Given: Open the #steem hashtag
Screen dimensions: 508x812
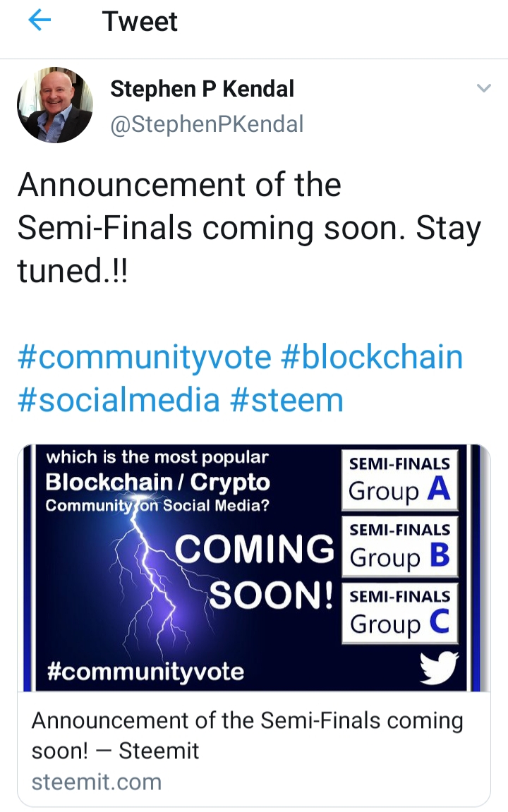Looking at the screenshot, I should (286, 400).
